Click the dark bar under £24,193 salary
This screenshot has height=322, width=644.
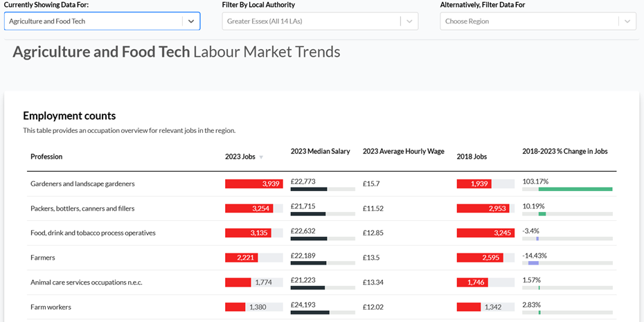[310, 312]
